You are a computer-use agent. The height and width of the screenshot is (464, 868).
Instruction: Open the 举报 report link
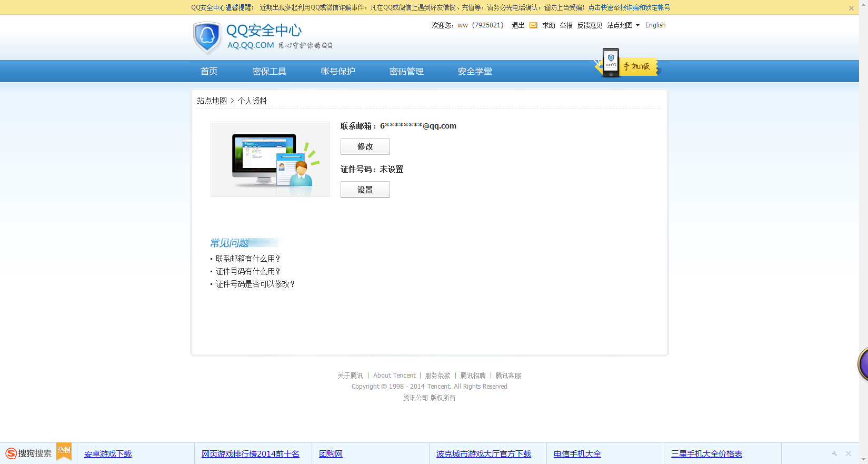coord(566,25)
